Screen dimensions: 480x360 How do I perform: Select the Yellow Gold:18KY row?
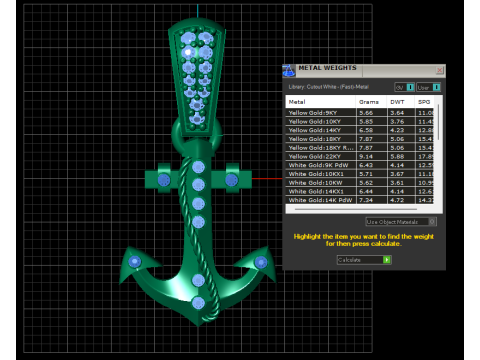tap(360, 139)
